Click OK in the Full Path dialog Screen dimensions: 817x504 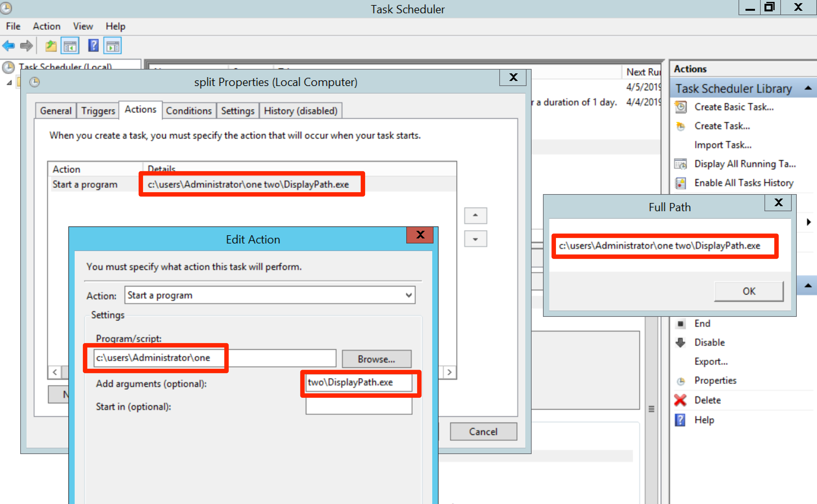point(749,291)
